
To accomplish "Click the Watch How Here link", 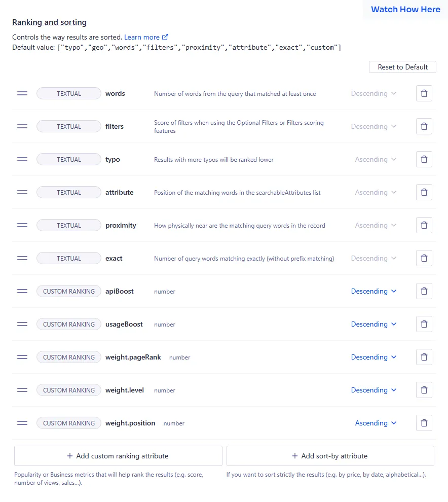I will pyautogui.click(x=405, y=9).
